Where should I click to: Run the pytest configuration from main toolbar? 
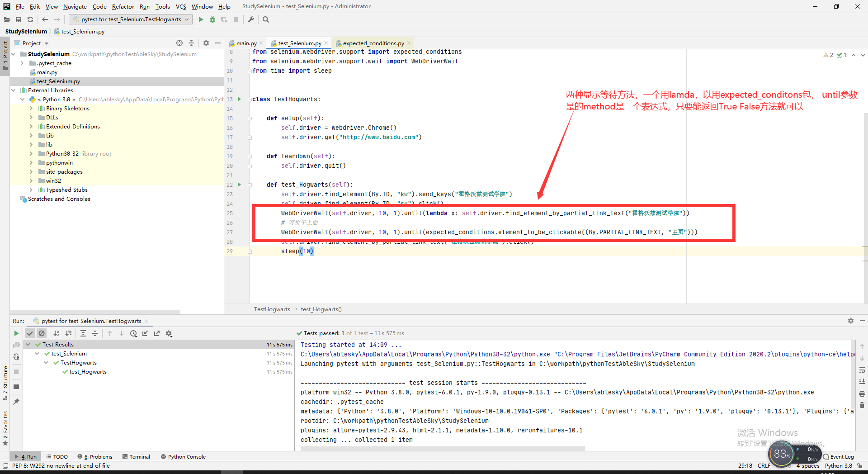[x=201, y=19]
